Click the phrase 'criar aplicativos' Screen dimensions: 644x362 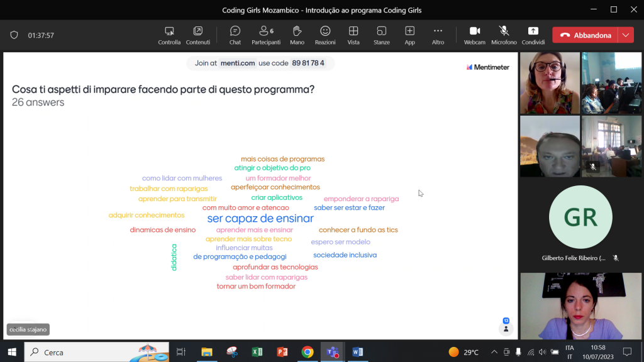277,198
